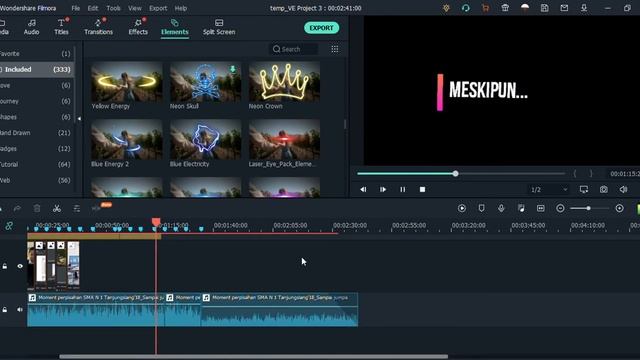Click the red timeline playhead marker

(x=156, y=222)
